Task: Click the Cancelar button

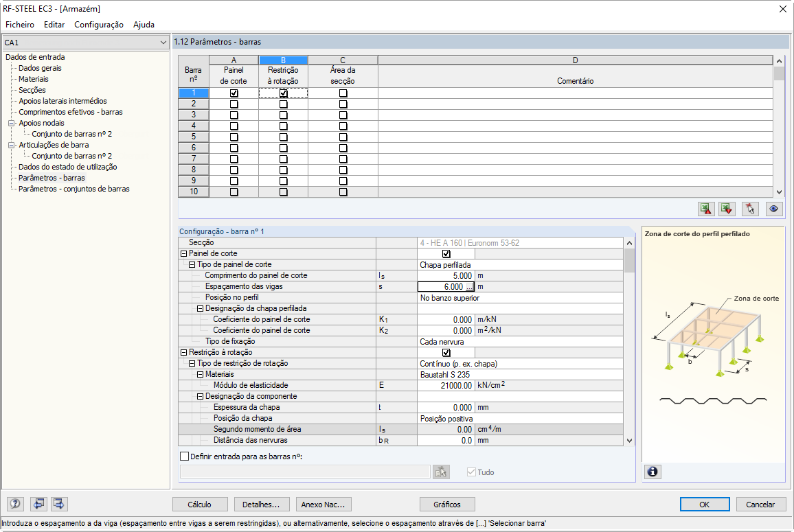Action: pyautogui.click(x=760, y=504)
